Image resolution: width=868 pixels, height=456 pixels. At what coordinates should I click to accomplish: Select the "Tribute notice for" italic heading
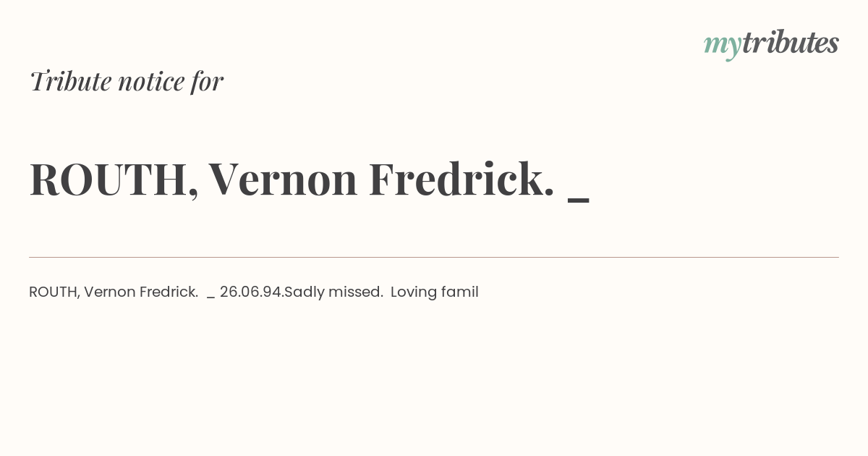click(x=127, y=81)
